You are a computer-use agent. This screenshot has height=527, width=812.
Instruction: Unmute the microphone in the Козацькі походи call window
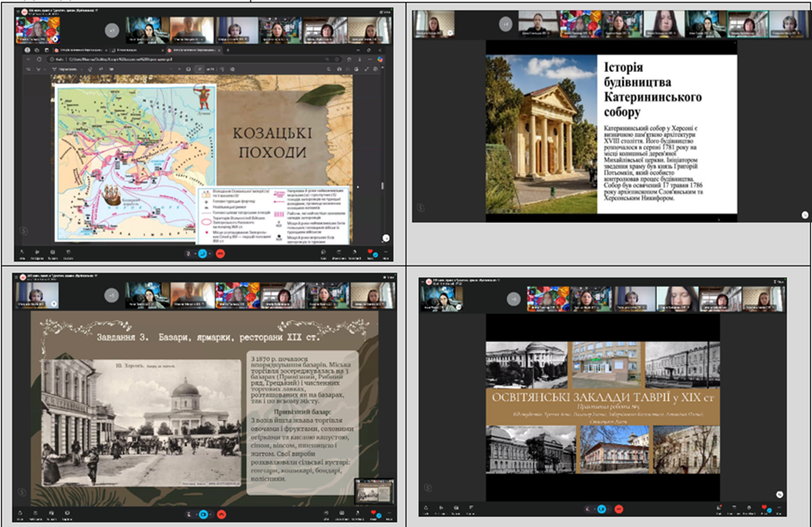(189, 254)
